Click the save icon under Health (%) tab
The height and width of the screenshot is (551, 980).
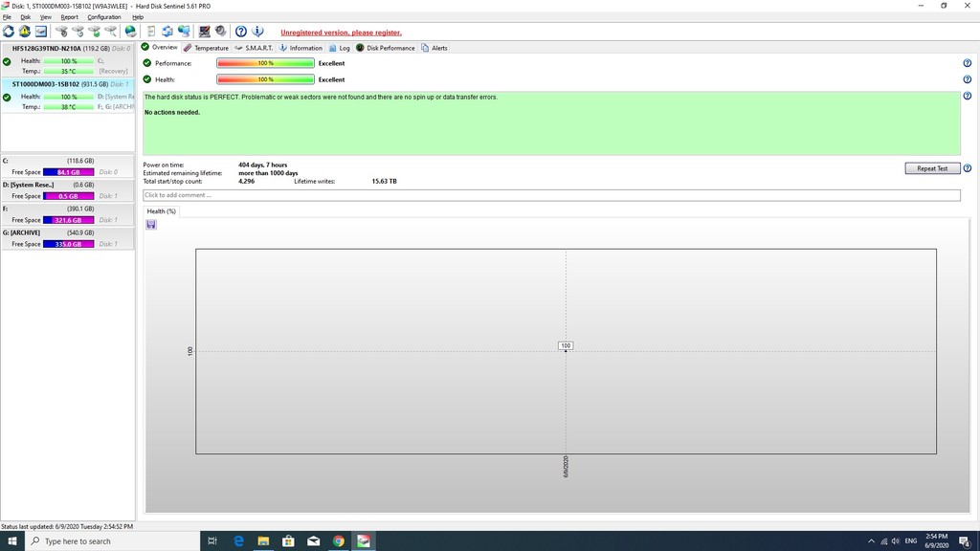click(151, 224)
